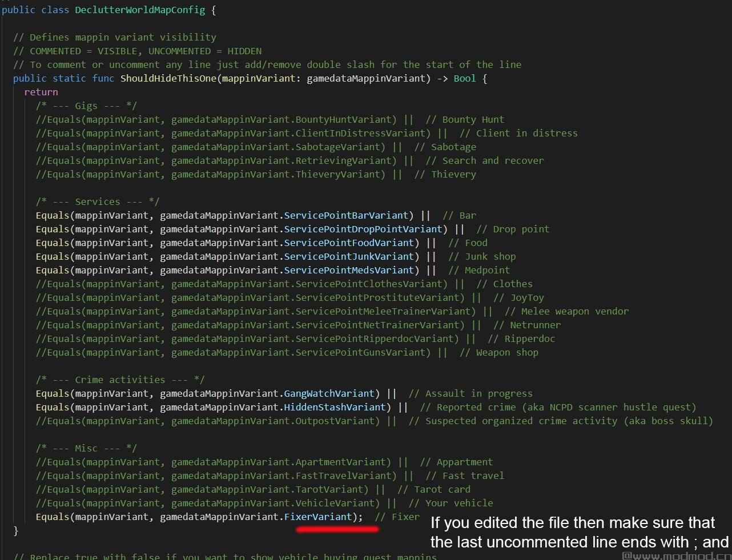Click the Melee weapon vendor comment
Image resolution: width=732 pixels, height=560 pixels.
pos(566,311)
